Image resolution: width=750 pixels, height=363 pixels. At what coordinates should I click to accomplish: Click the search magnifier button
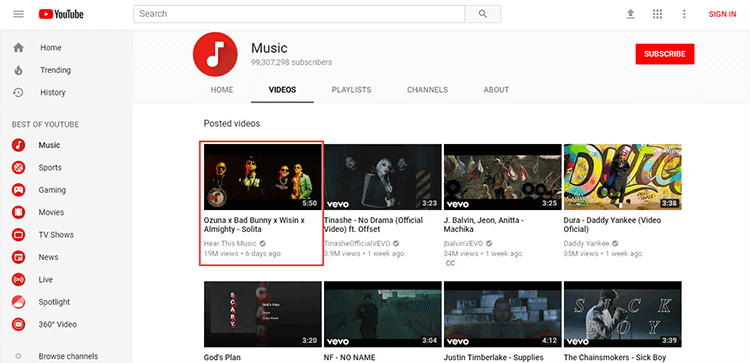coord(483,14)
